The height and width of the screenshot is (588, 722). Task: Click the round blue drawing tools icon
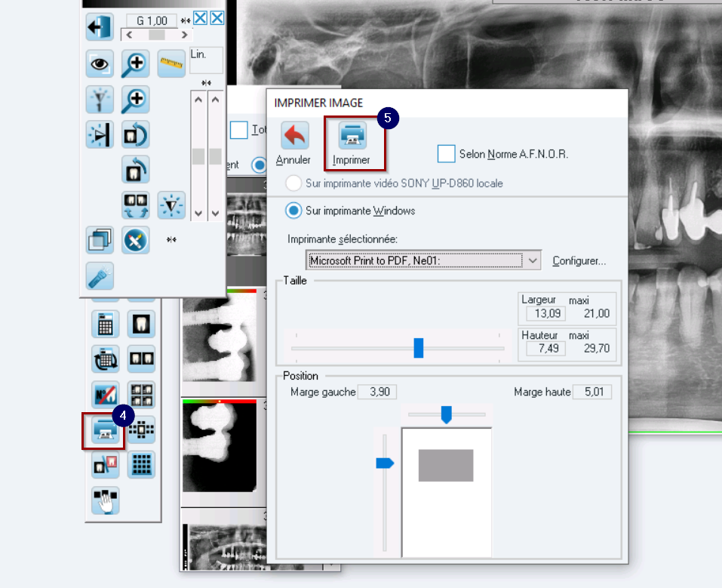(135, 240)
